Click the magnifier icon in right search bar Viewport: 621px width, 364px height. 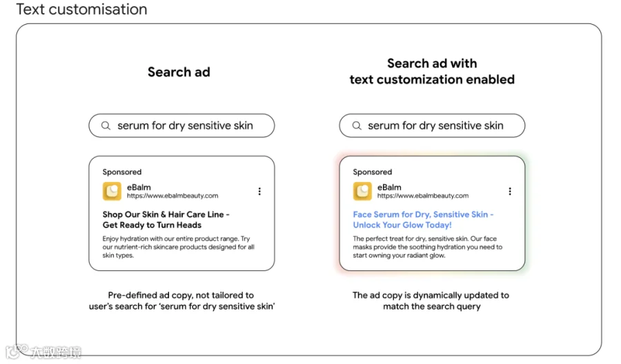coord(357,126)
